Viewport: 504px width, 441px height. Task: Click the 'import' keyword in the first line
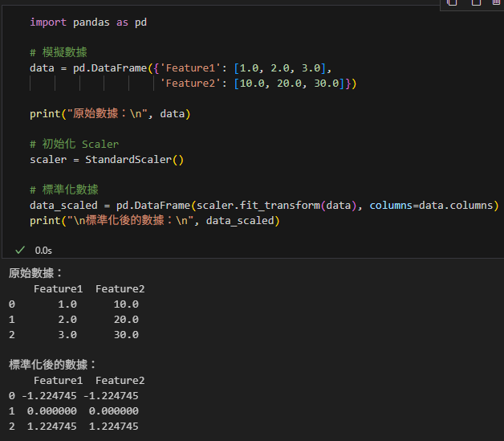48,22
